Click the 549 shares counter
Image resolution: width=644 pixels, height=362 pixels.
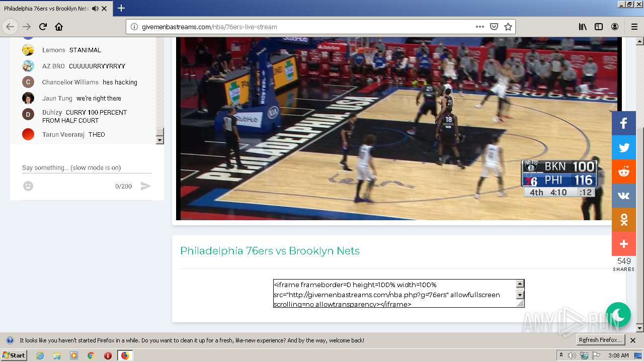click(624, 264)
